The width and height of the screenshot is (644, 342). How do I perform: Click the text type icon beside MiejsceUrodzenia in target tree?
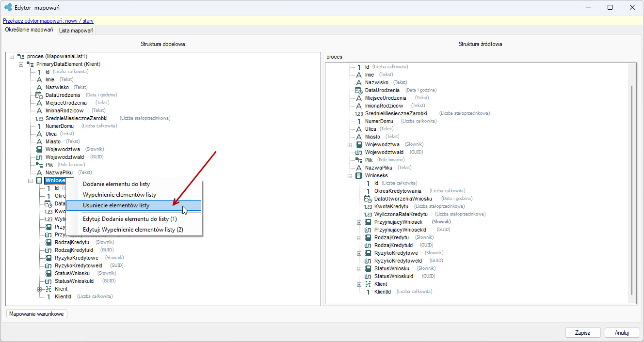40,103
